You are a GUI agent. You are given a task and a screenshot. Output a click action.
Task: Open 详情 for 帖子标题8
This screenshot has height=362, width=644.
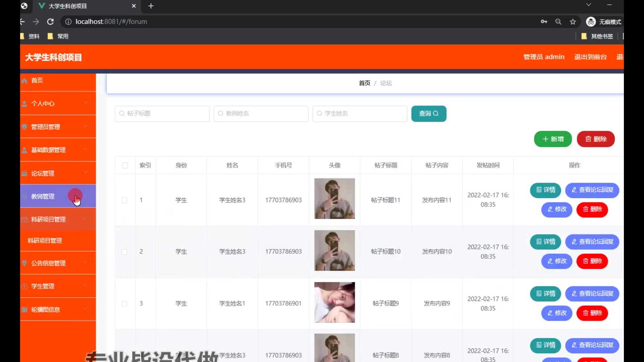(545, 345)
